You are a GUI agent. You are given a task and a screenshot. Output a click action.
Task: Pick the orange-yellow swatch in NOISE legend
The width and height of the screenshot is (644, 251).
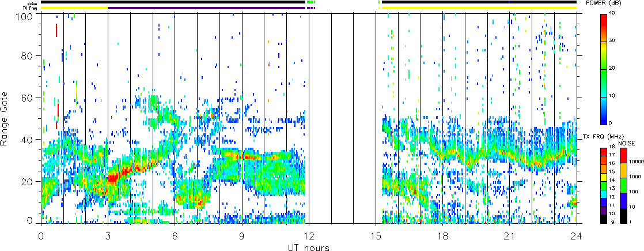(623, 170)
